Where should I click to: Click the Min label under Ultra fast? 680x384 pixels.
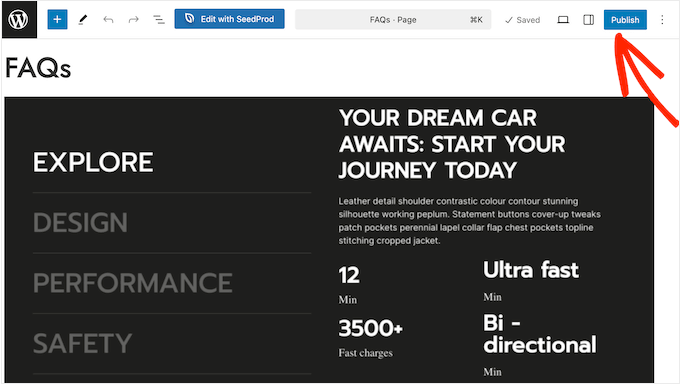[493, 297]
